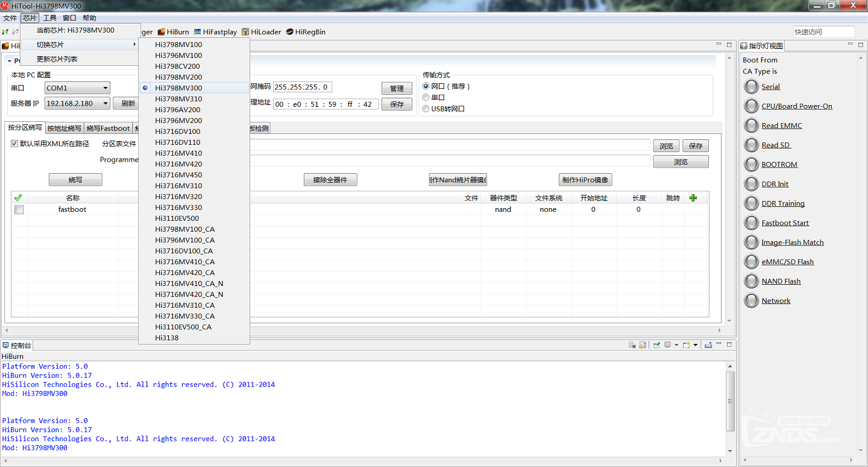Click the NAND Flash indicator light
Screen dimensions: 868x467
(751, 281)
